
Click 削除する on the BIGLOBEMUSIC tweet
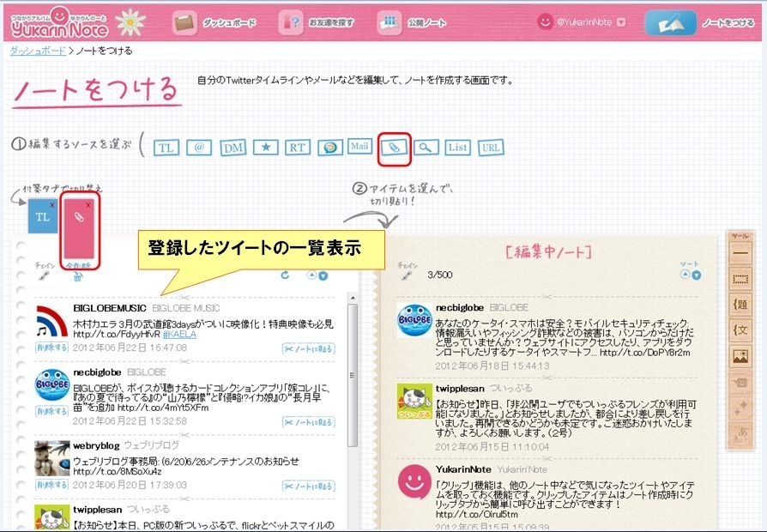point(51,348)
